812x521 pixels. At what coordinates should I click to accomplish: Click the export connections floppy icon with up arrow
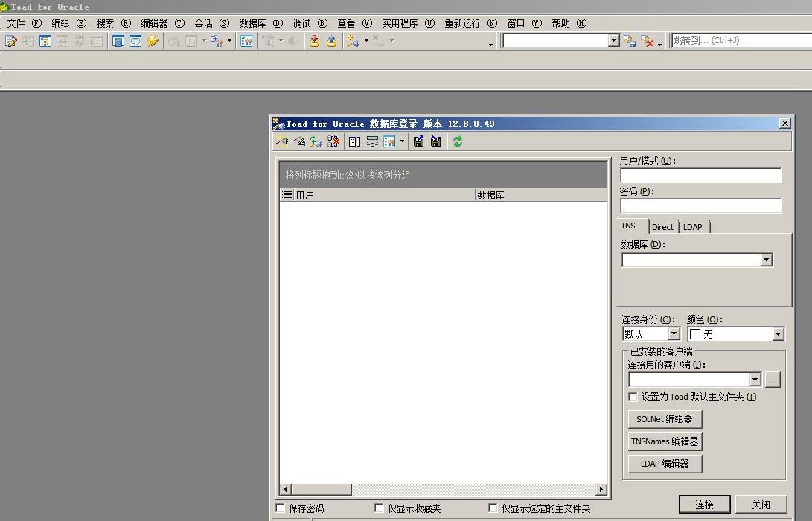(x=418, y=141)
